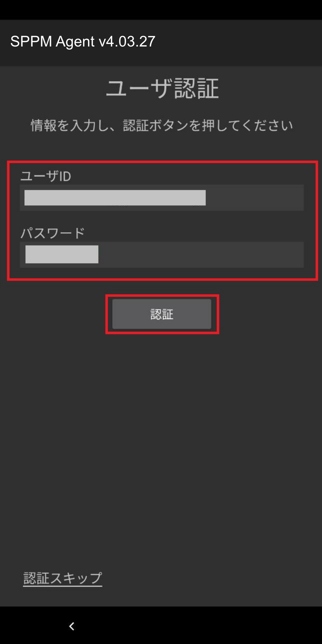This screenshot has height=644, width=322.
Task: Click the 認証 button
Action: [x=162, y=314]
